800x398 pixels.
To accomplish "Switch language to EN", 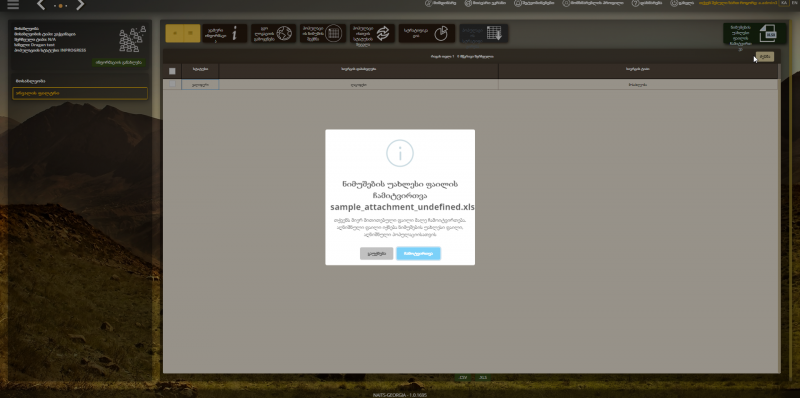I will (795, 3).
